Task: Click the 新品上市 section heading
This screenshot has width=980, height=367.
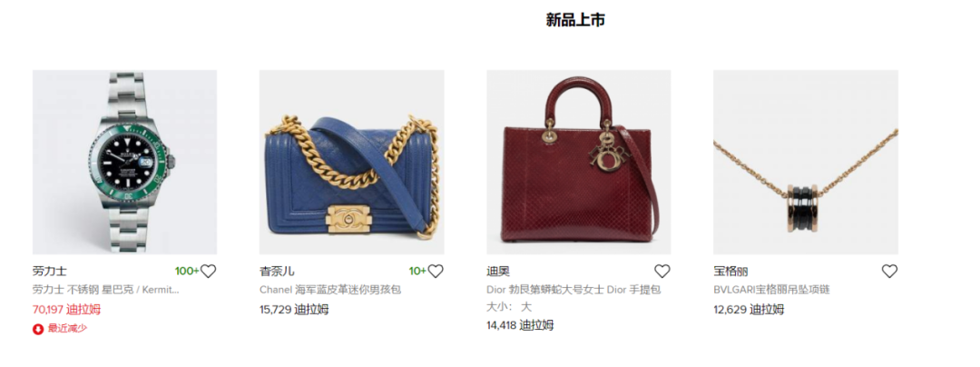Action: [x=575, y=20]
